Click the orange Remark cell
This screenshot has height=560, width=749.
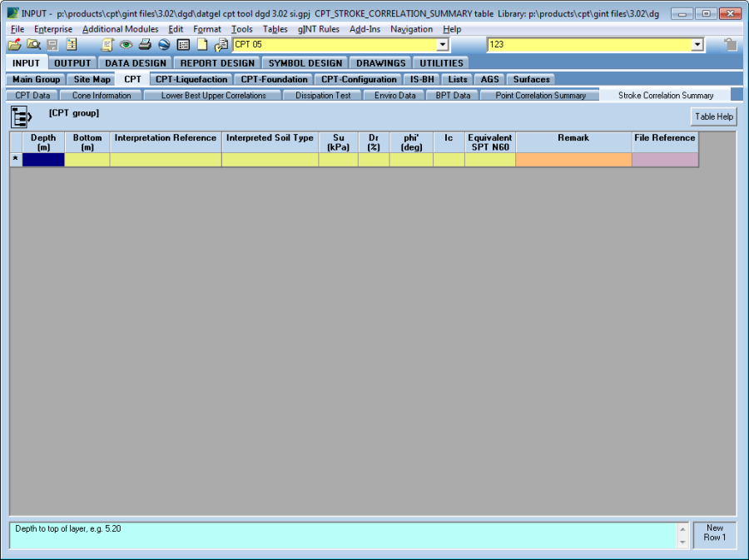click(x=573, y=160)
